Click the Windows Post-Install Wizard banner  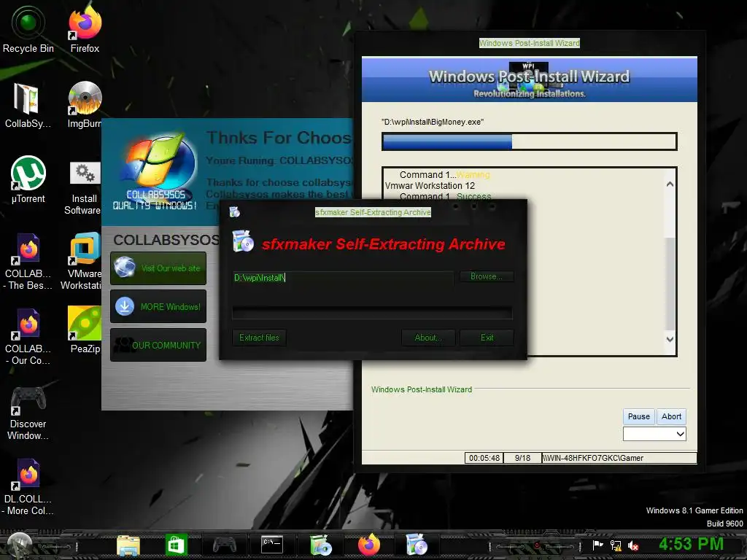(x=530, y=79)
